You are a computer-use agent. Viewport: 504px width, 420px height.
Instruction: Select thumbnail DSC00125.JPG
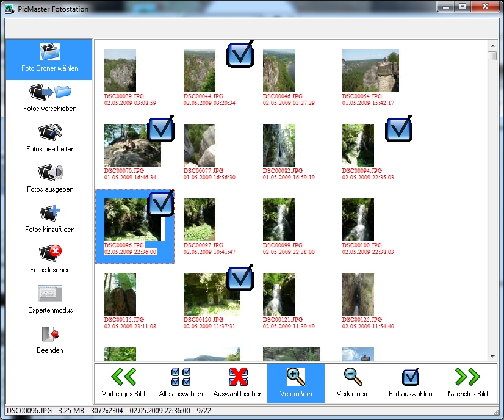point(358,294)
